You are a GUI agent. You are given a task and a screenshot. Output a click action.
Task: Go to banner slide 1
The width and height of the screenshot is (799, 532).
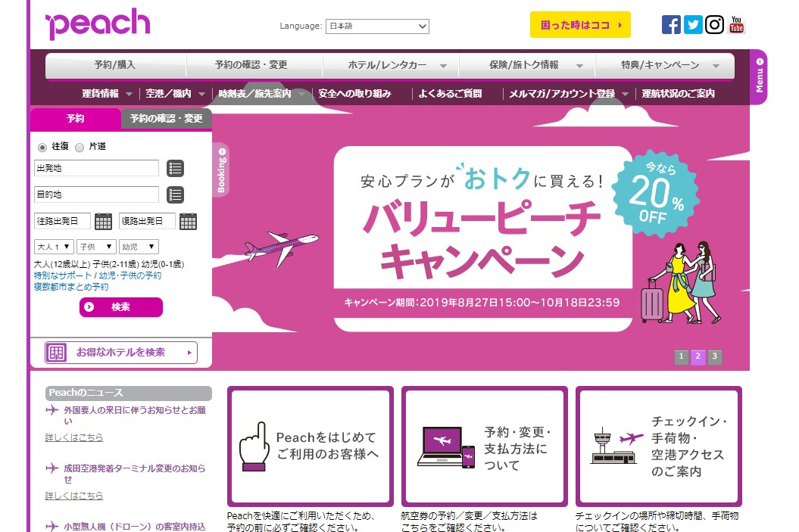click(x=682, y=357)
